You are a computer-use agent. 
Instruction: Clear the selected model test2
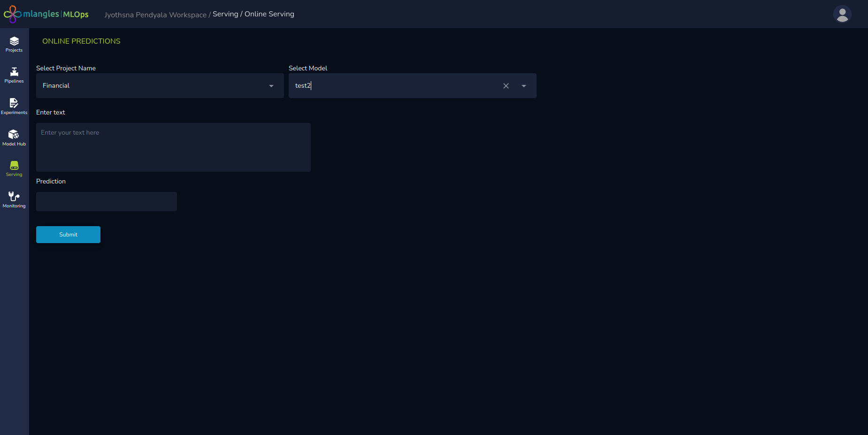point(506,86)
